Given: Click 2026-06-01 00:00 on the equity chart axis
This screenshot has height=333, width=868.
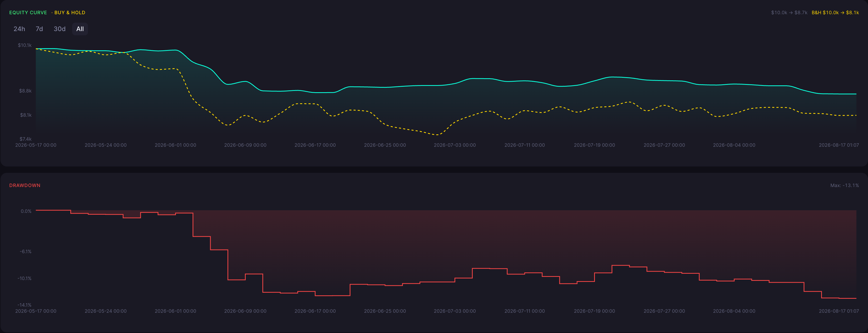Looking at the screenshot, I should (175, 145).
